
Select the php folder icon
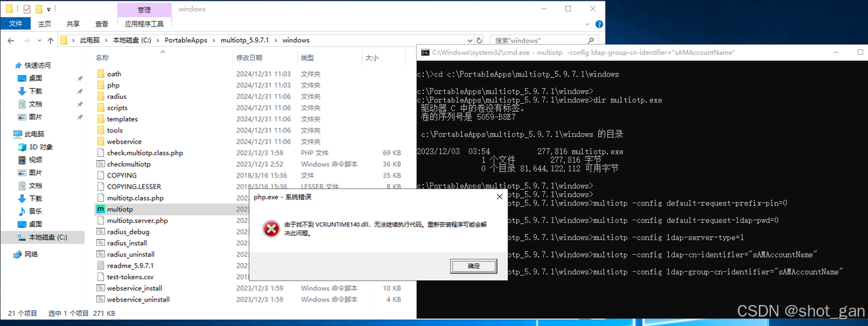tap(100, 85)
